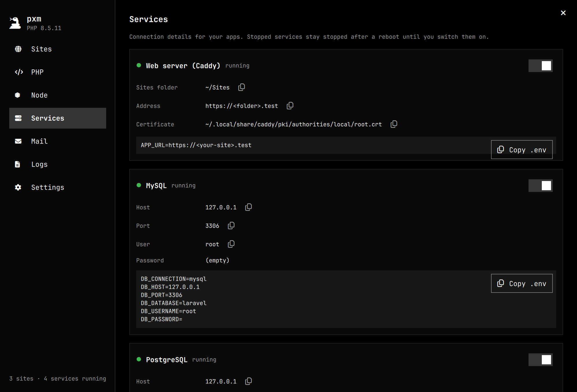
Task: Open the Node section
Action: click(58, 95)
